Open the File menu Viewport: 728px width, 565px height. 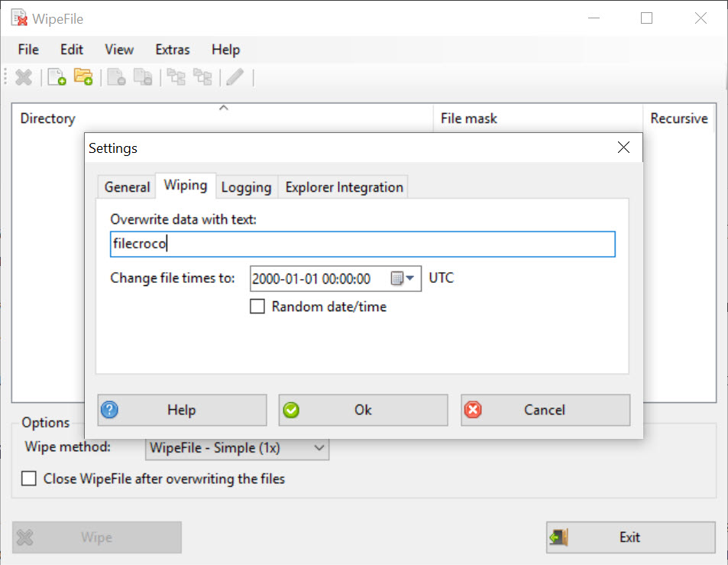pyautogui.click(x=28, y=50)
